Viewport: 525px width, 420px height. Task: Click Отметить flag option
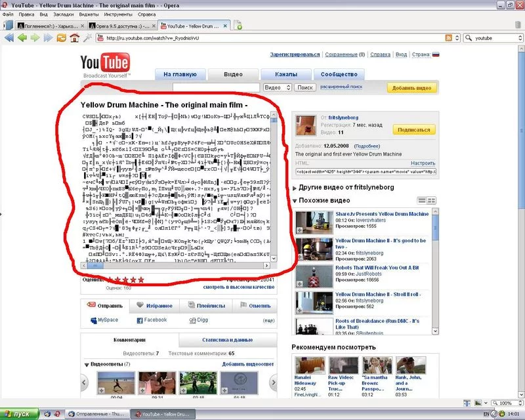(x=255, y=305)
